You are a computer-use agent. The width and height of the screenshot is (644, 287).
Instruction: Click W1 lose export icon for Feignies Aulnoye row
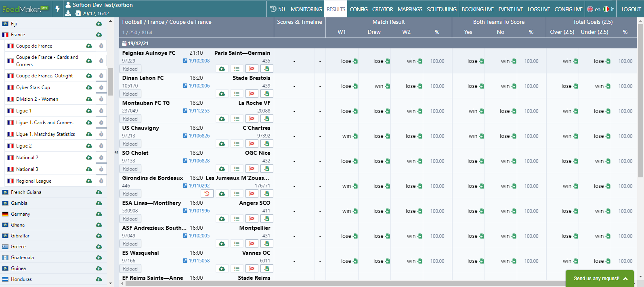[x=355, y=61]
